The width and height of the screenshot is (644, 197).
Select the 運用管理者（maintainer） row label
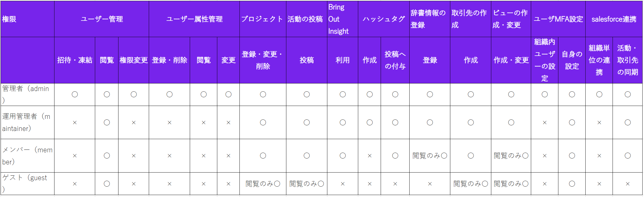[28, 123]
